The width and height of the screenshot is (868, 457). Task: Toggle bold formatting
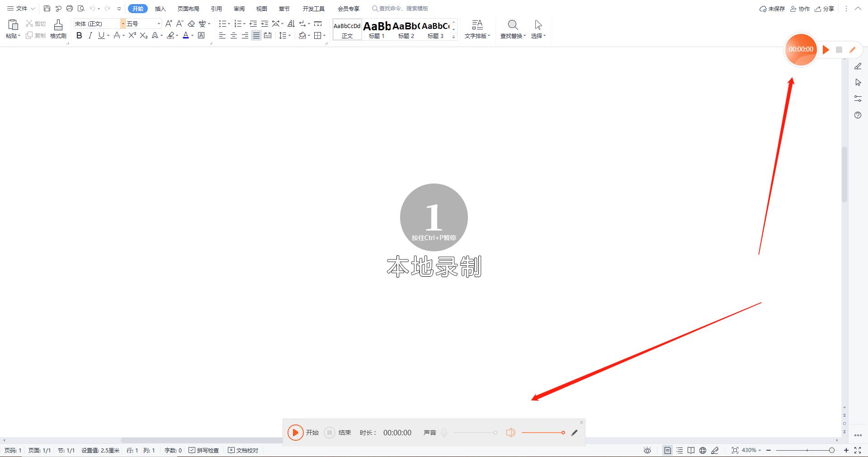(79, 36)
